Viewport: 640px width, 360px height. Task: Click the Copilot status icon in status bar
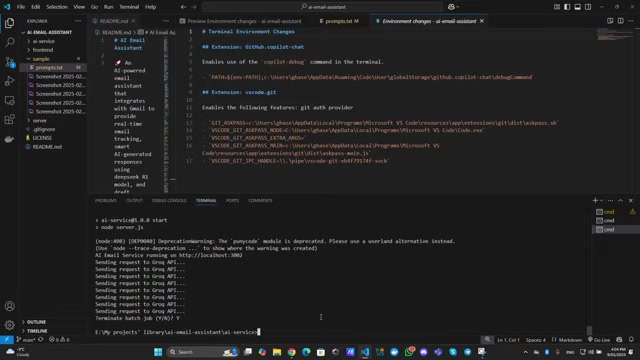tap(619, 340)
